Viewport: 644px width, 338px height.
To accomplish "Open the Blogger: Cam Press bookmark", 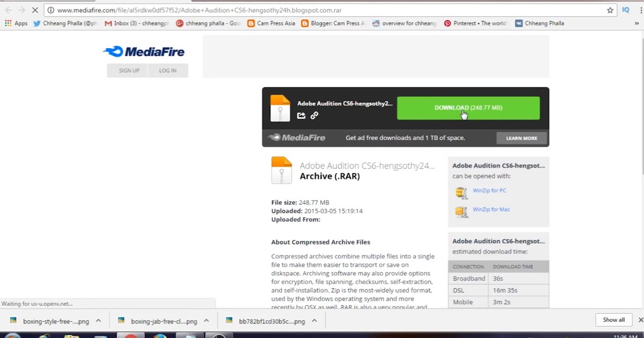I will [333, 24].
